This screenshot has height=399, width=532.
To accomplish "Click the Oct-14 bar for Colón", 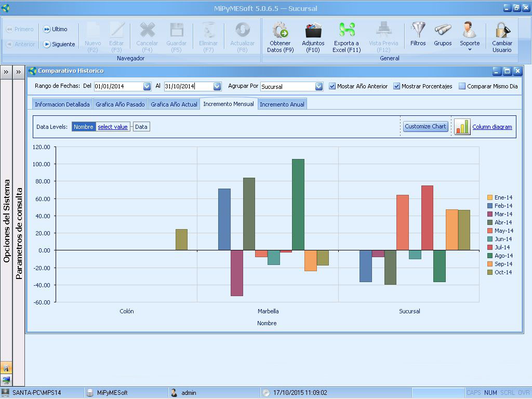I will (181, 240).
